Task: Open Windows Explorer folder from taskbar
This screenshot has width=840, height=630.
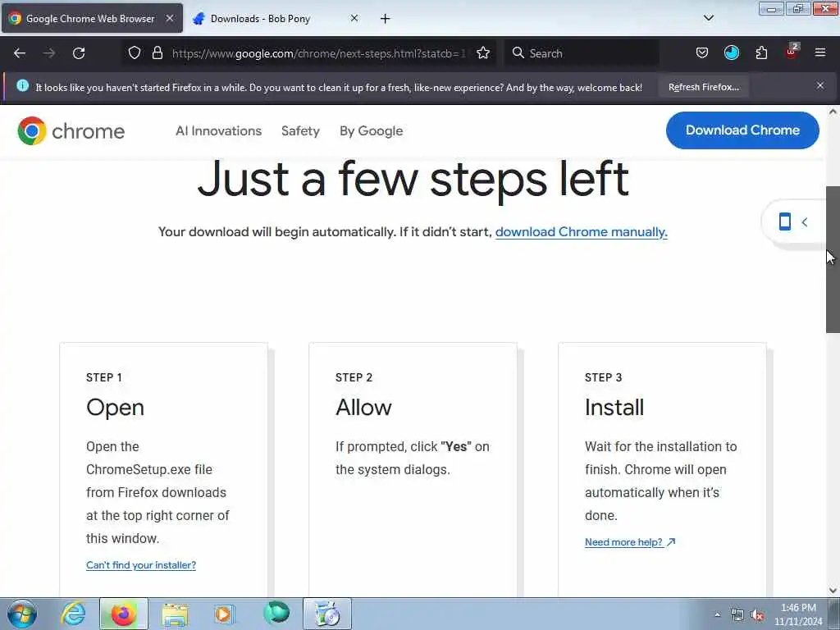Action: tap(175, 614)
